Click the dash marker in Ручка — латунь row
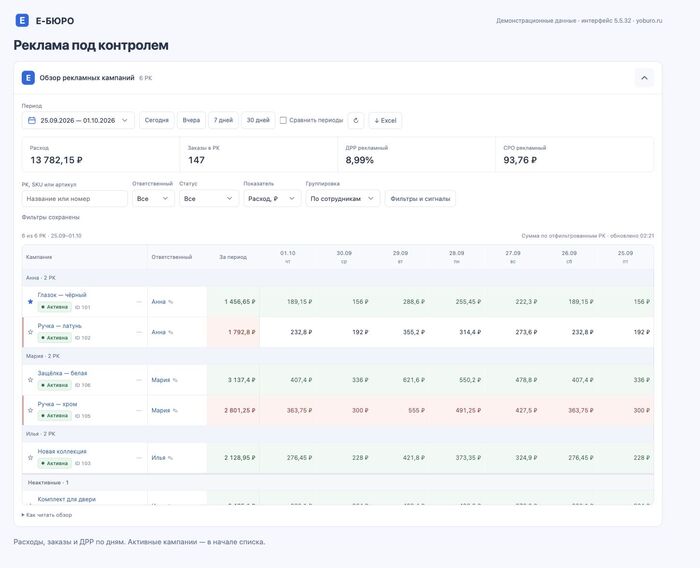700x568 pixels. point(139,332)
